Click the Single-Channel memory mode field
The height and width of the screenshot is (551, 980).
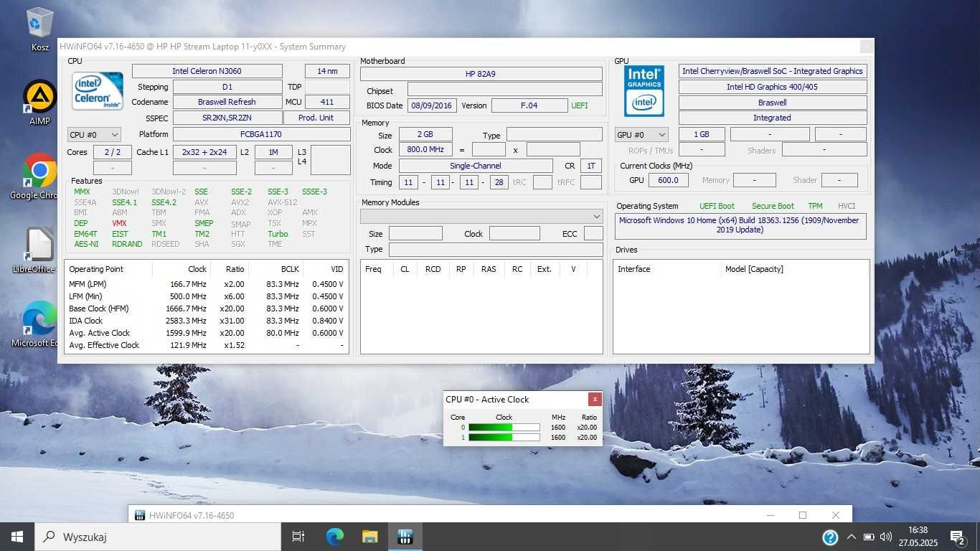(x=475, y=166)
